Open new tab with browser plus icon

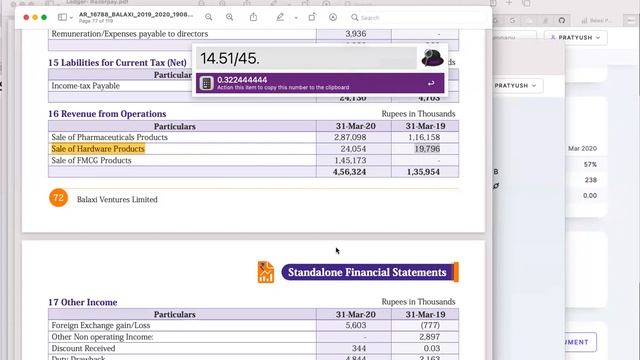coord(509,3)
